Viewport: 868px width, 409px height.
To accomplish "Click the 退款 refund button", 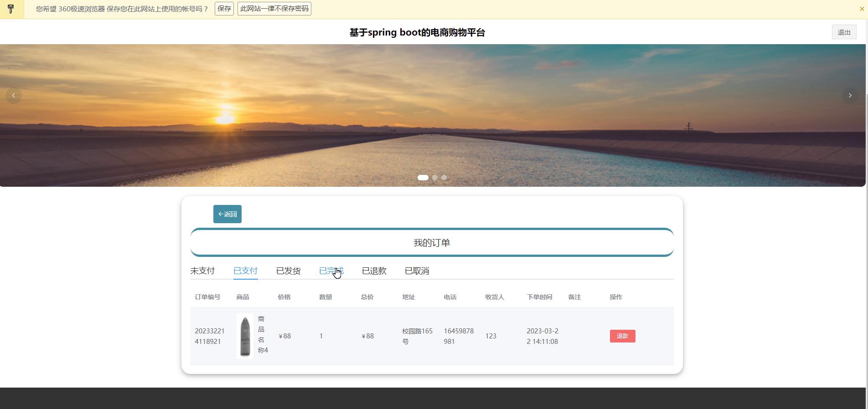I will pyautogui.click(x=622, y=336).
